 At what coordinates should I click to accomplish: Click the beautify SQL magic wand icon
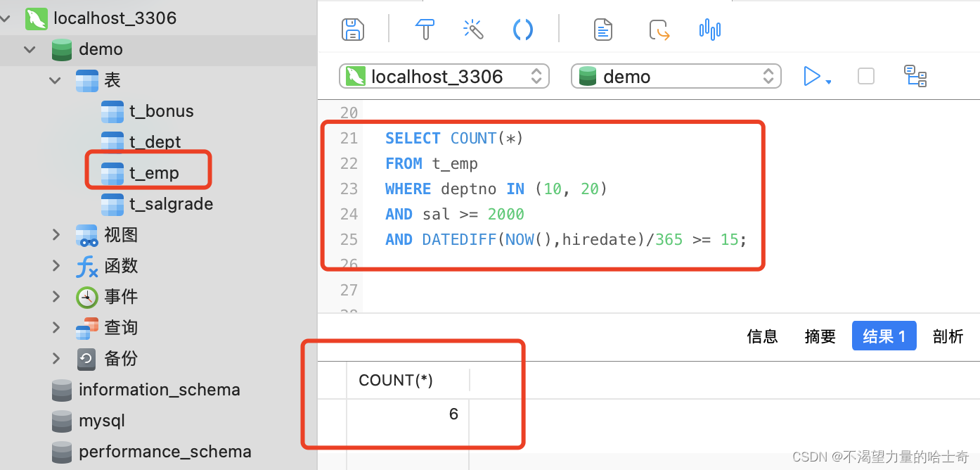click(x=473, y=30)
